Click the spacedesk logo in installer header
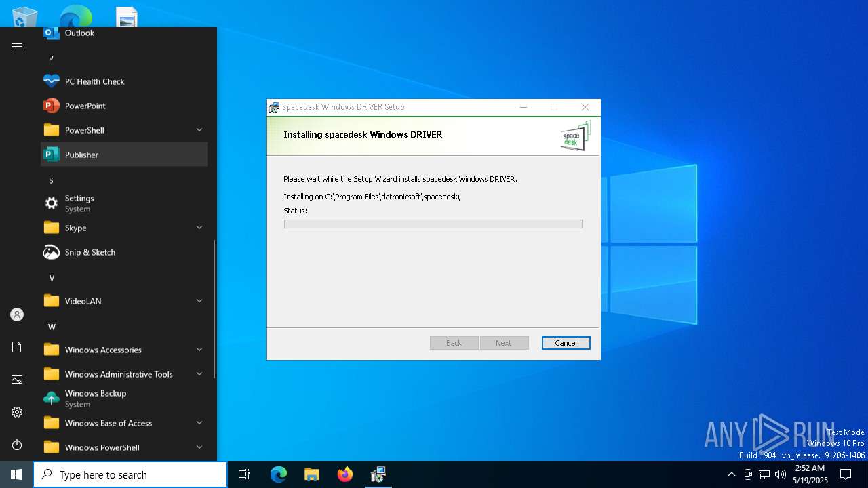 pos(575,136)
